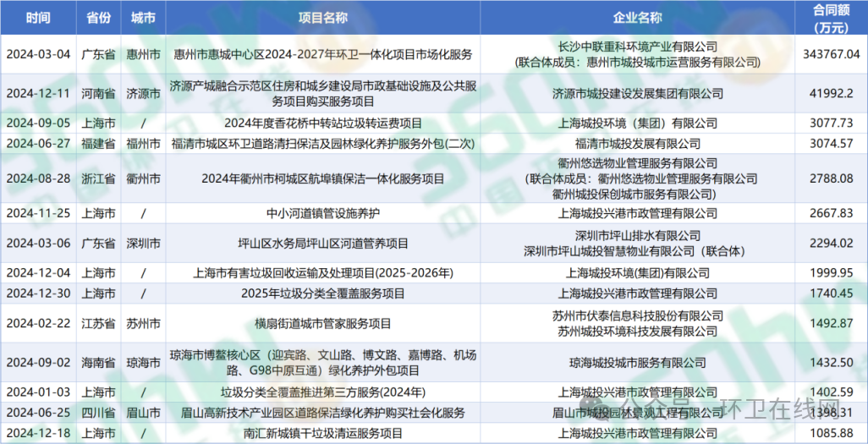Click company 福清市城投发展有限公司
868x444 pixels.
pos(638,144)
